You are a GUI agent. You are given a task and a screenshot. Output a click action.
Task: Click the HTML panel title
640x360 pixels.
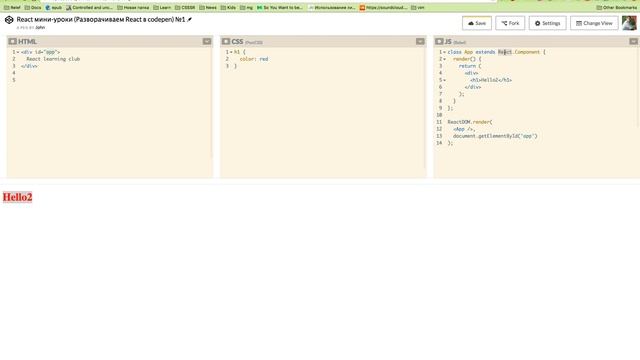tap(27, 41)
